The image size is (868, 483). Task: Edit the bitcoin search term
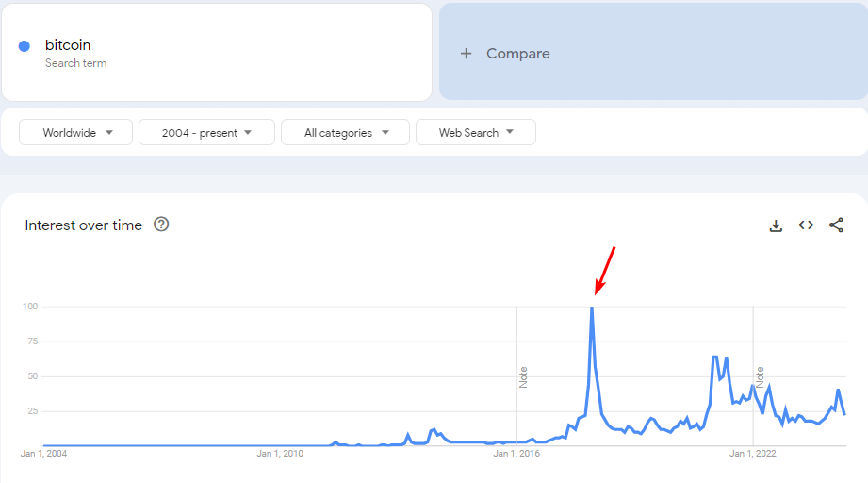pos(68,45)
